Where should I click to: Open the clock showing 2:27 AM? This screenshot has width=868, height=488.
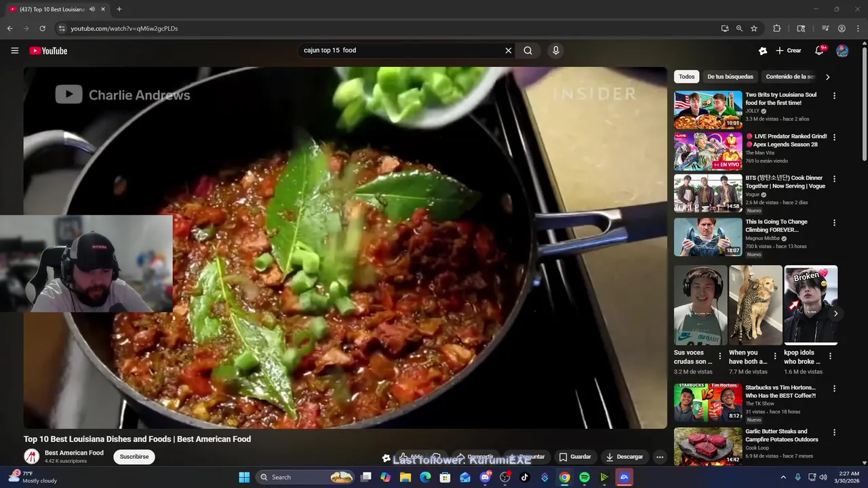pyautogui.click(x=848, y=477)
